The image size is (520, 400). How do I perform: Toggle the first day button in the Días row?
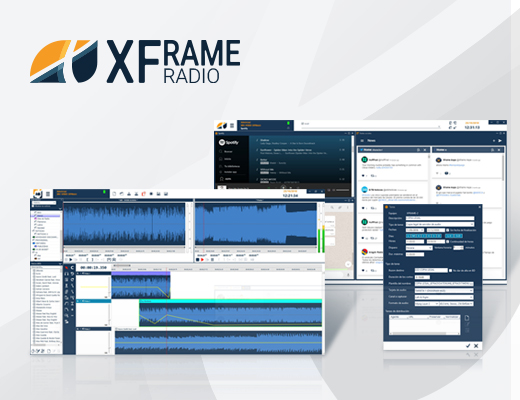coord(408,236)
